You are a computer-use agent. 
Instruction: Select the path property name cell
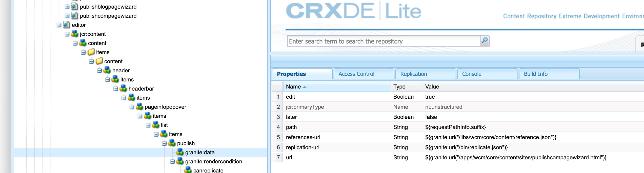336,127
